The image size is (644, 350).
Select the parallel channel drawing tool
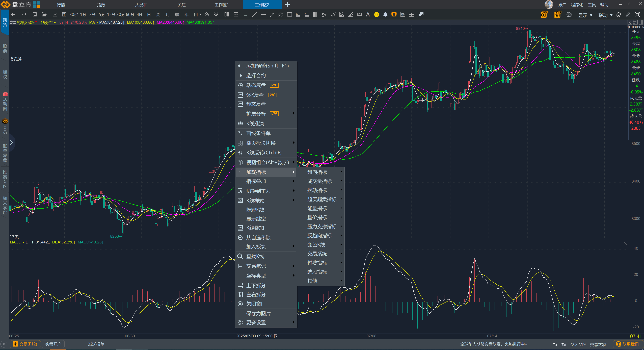click(281, 14)
